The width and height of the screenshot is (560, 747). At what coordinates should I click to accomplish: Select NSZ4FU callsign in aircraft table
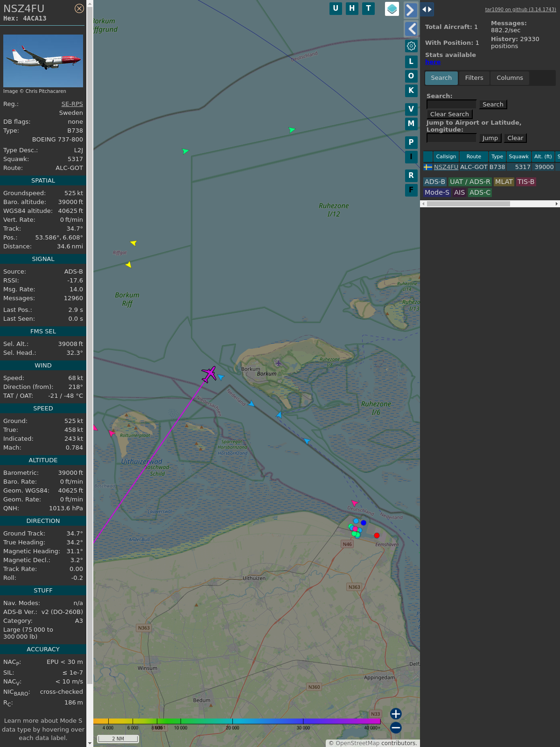coord(446,167)
